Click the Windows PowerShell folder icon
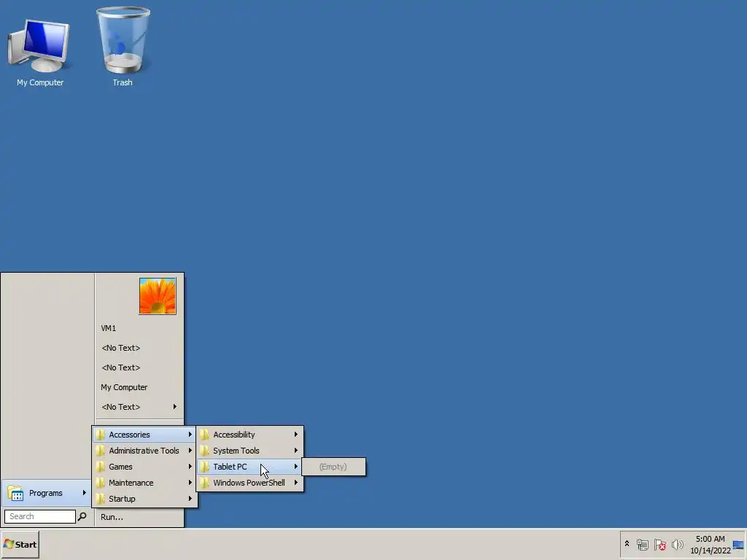The height and width of the screenshot is (560, 747). click(x=204, y=483)
